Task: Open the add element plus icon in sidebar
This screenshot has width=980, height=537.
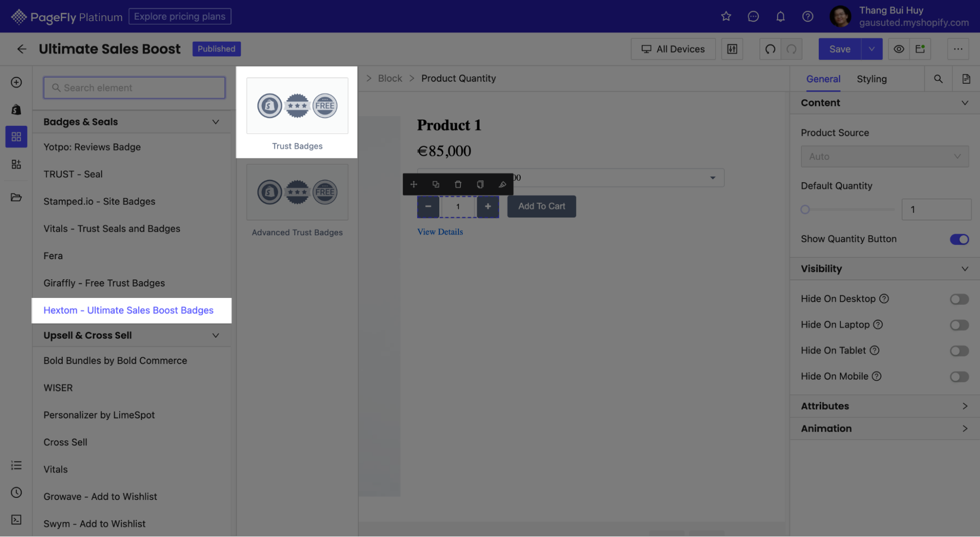Action: tap(16, 82)
